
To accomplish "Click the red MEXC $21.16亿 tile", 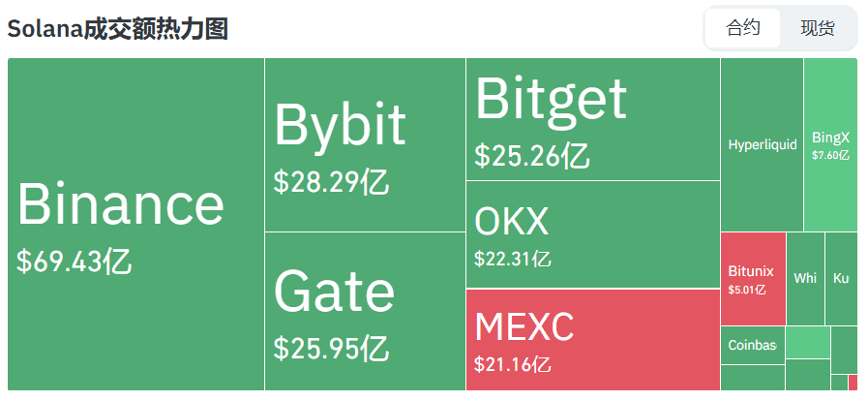I will pyautogui.click(x=593, y=340).
